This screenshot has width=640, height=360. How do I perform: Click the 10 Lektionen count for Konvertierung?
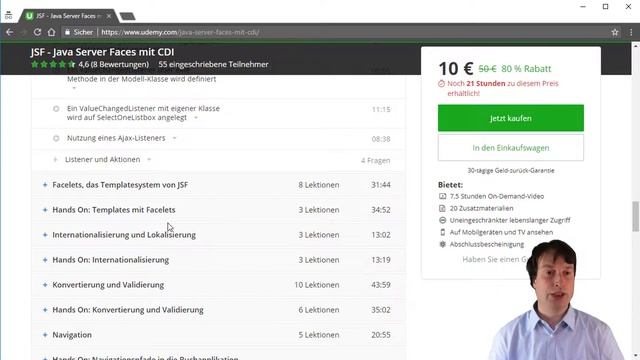(x=316, y=285)
